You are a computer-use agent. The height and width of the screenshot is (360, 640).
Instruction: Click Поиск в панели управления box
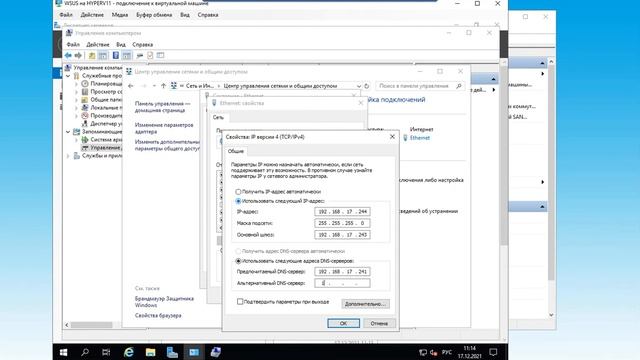click(420, 86)
